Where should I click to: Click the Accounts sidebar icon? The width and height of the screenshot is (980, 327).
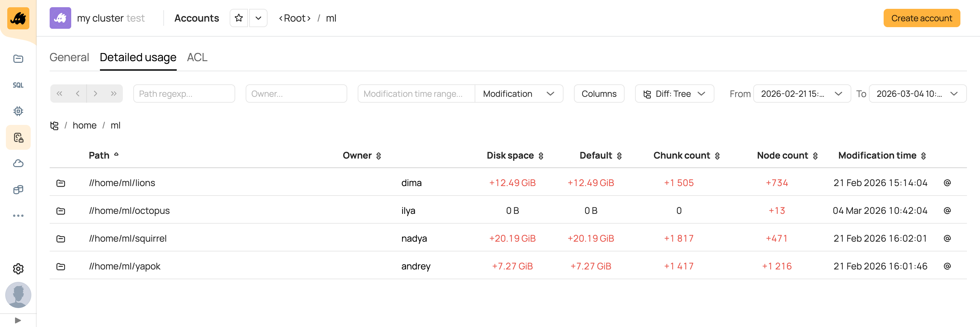[18, 137]
